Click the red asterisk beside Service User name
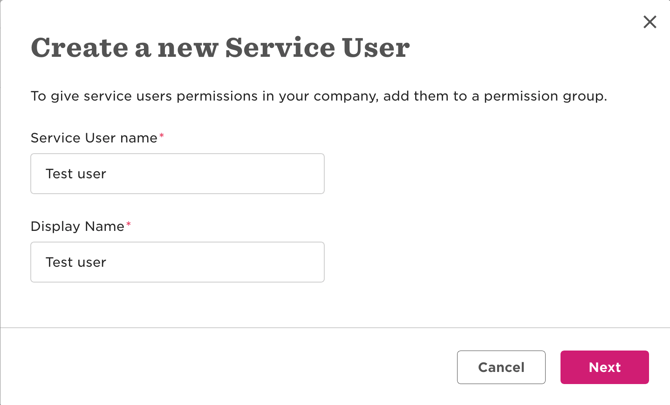 162,136
